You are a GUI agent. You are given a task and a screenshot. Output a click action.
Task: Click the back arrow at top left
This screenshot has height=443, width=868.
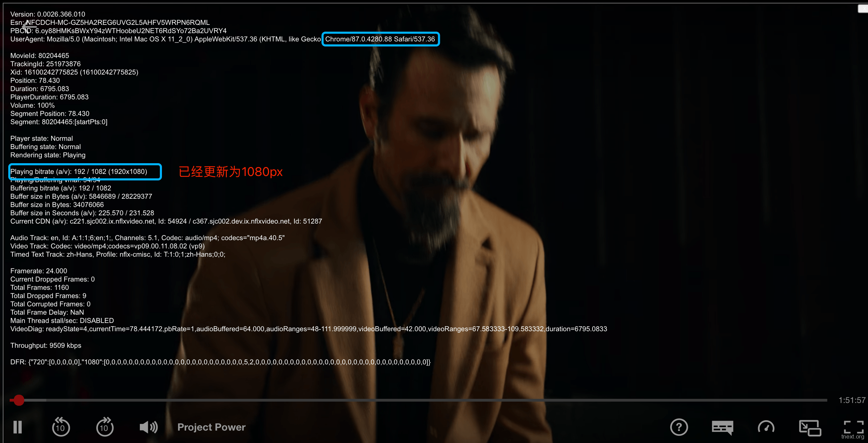[x=29, y=26]
